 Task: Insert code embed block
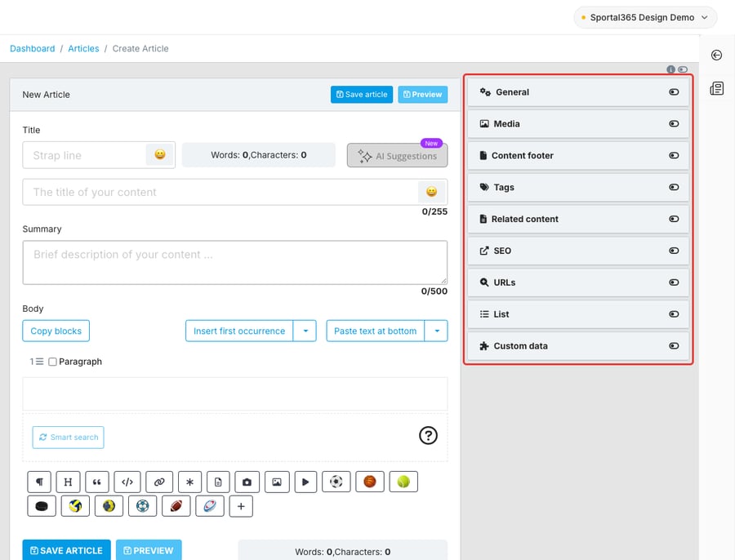pos(127,482)
